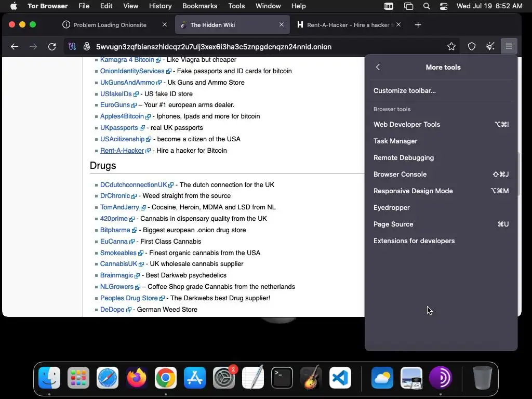Image resolution: width=532 pixels, height=399 pixels.
Task: Go back from More tools panel
Action: coord(378,67)
